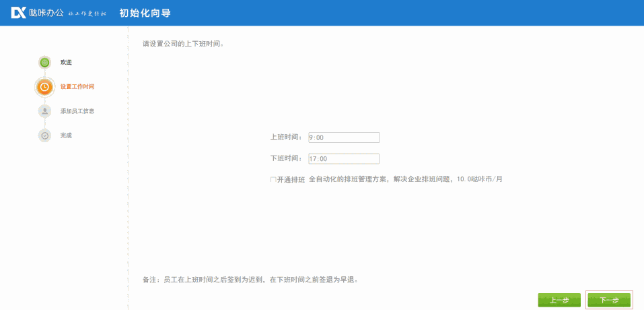
Task: Click the 添加员工信息 person icon
Action: click(x=45, y=111)
